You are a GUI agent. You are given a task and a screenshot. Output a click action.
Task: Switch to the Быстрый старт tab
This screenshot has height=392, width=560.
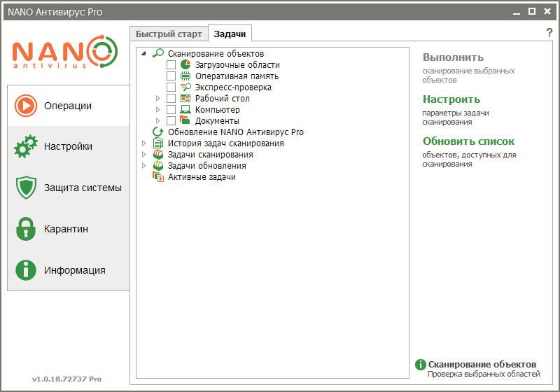coord(169,34)
